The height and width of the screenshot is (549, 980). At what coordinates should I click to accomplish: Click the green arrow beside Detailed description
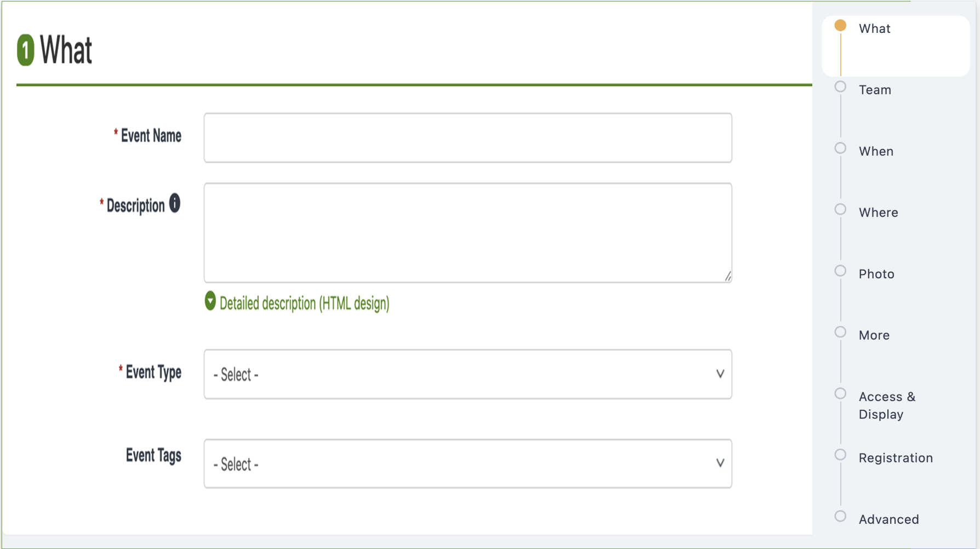click(209, 302)
